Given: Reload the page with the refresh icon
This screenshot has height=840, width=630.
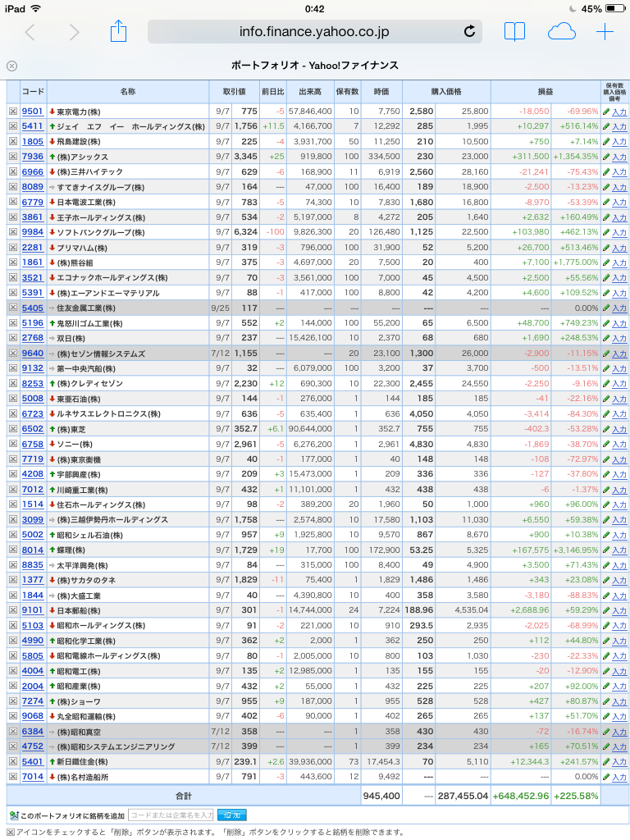Looking at the screenshot, I should 469,32.
